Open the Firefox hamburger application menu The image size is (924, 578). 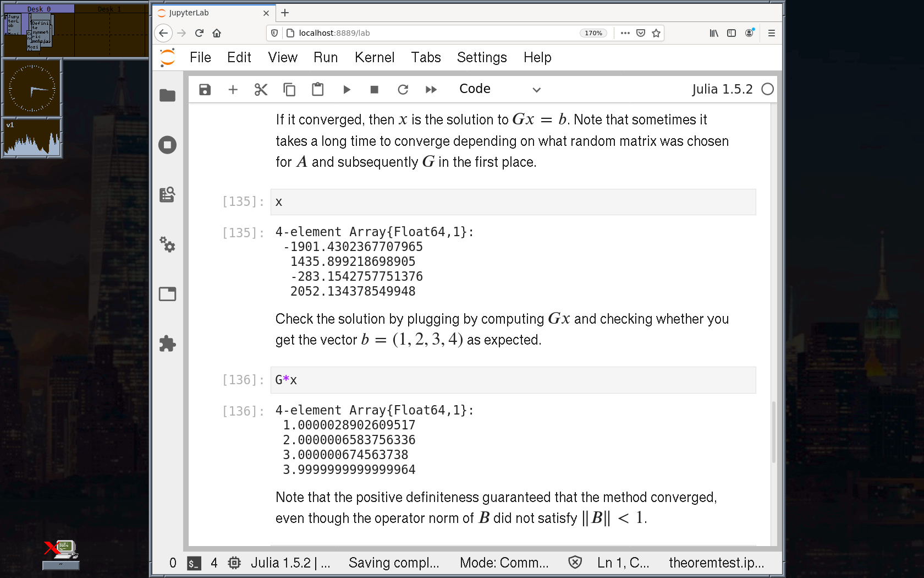coord(771,33)
